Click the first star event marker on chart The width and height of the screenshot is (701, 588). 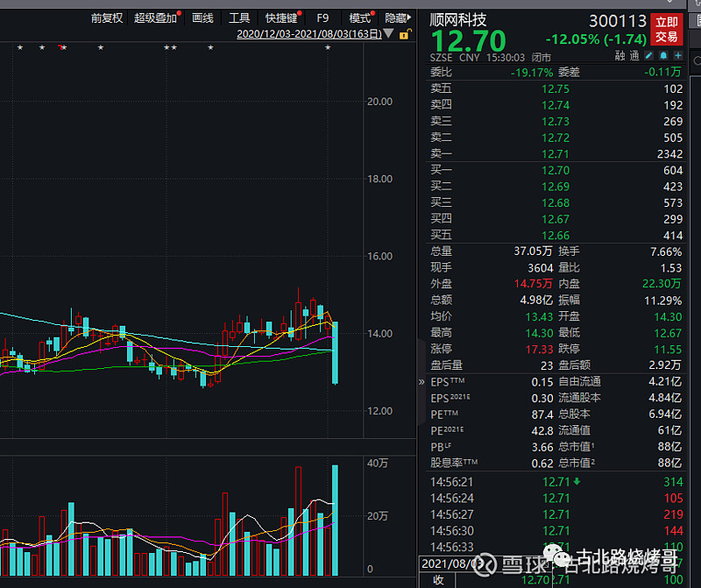tap(20, 47)
